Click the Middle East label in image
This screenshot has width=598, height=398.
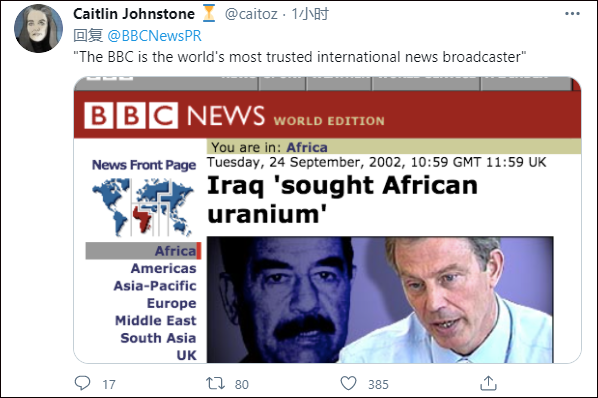[x=156, y=320]
